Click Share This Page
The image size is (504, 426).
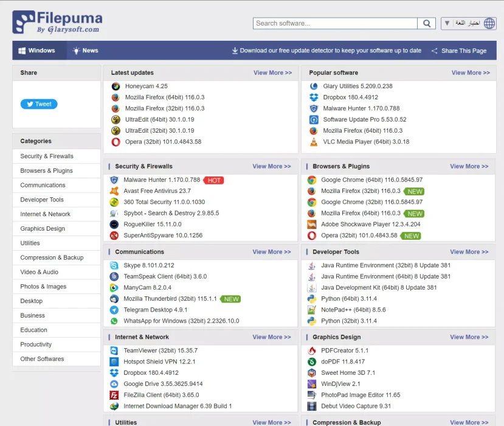(x=459, y=51)
